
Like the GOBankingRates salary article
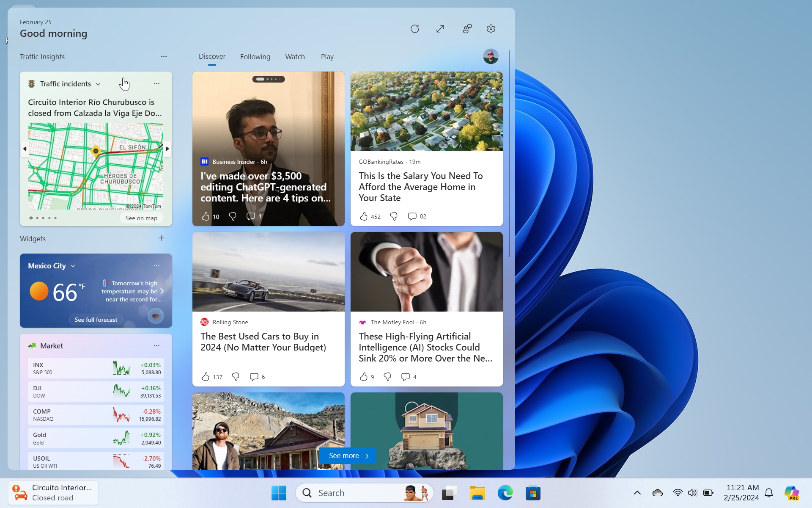(364, 216)
